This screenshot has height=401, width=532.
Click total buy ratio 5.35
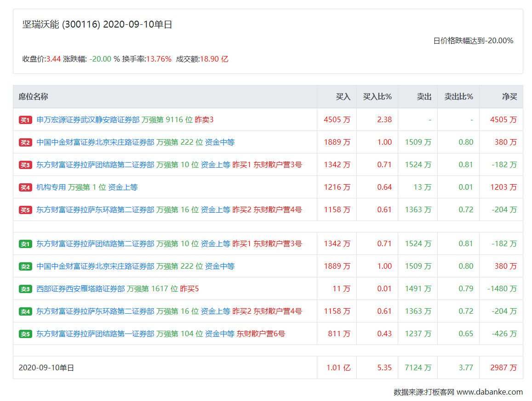click(384, 368)
